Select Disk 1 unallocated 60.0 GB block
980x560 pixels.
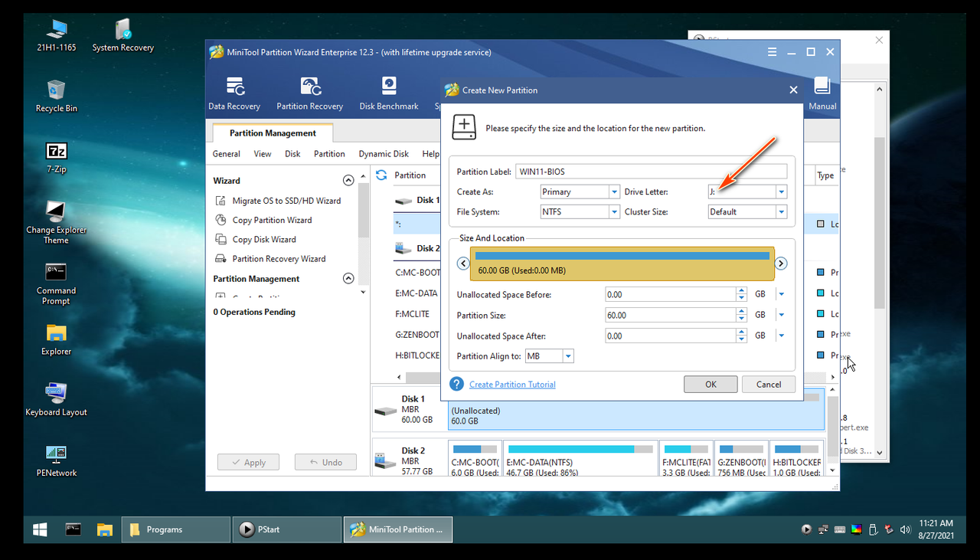[637, 411]
